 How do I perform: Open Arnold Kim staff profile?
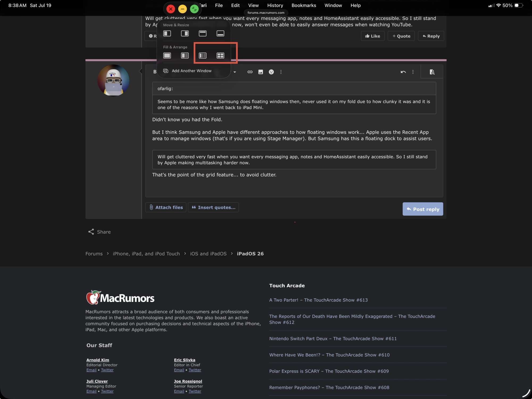tap(98, 360)
